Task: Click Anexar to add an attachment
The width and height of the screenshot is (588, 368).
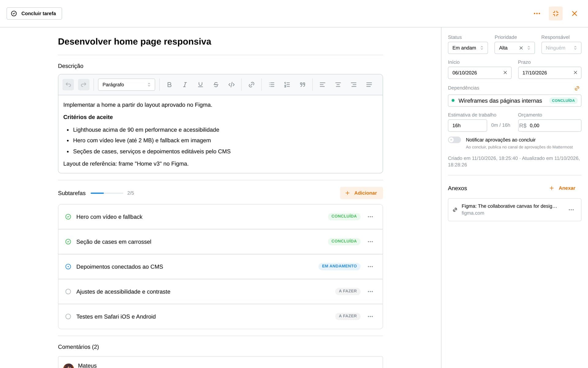Action: pos(562,188)
